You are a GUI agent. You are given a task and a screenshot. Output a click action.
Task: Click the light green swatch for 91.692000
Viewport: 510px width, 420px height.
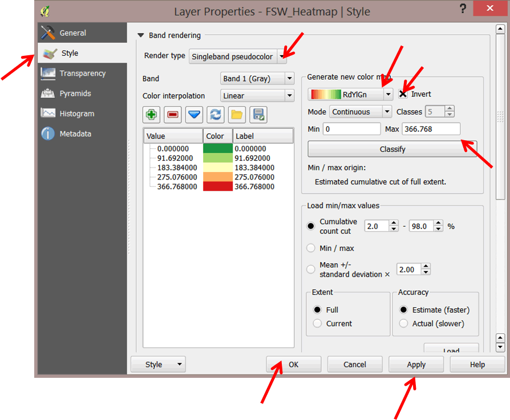point(217,158)
